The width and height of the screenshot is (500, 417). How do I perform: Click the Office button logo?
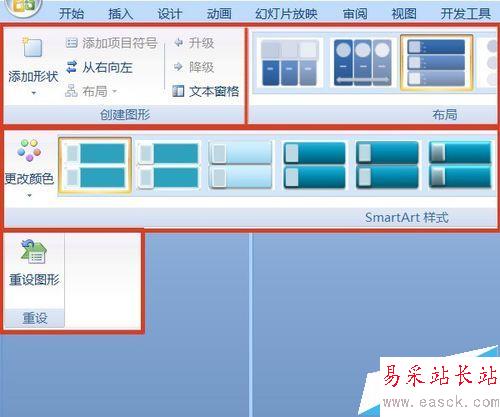(23, 7)
